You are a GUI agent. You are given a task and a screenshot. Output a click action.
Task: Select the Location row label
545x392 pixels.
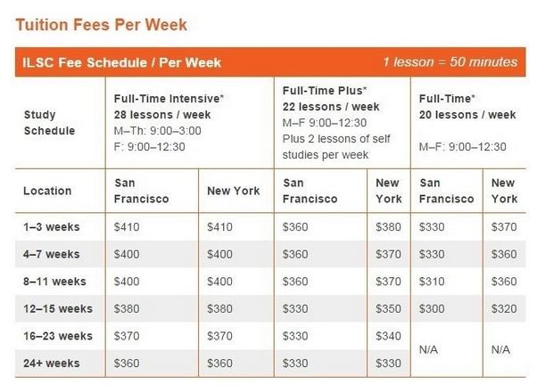click(47, 191)
